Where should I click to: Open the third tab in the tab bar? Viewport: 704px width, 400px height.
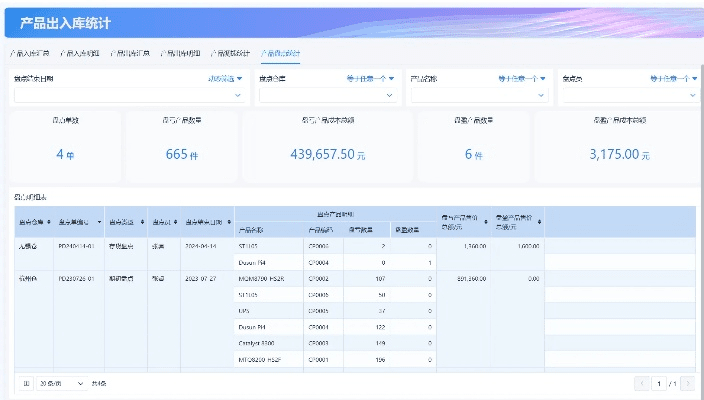[129, 53]
